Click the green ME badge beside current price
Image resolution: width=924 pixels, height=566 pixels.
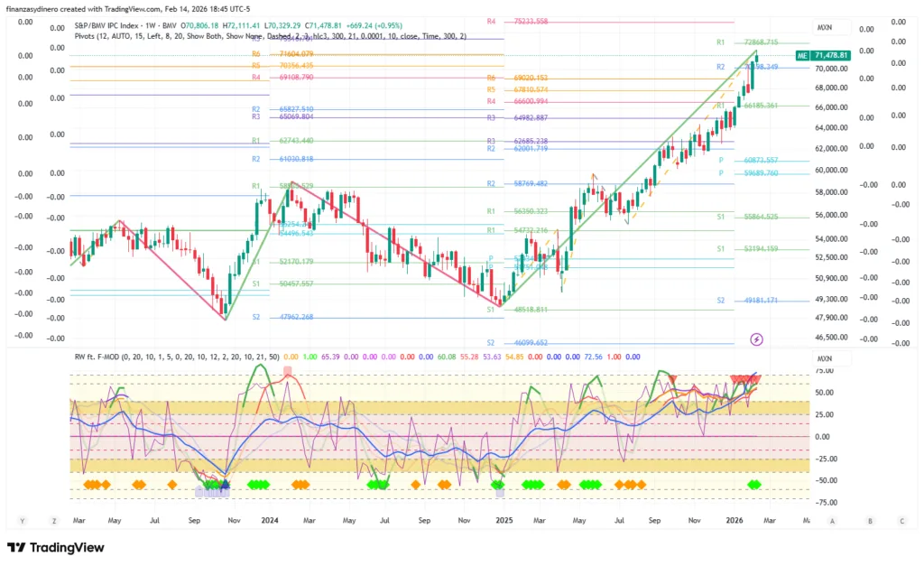[x=801, y=56]
